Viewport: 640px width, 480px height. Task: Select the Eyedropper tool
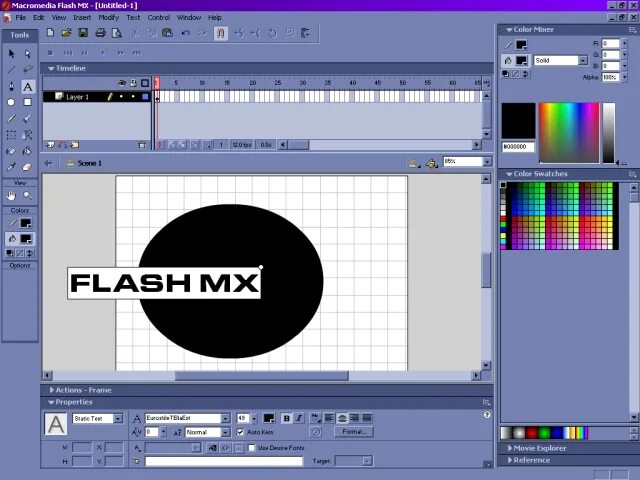point(11,167)
